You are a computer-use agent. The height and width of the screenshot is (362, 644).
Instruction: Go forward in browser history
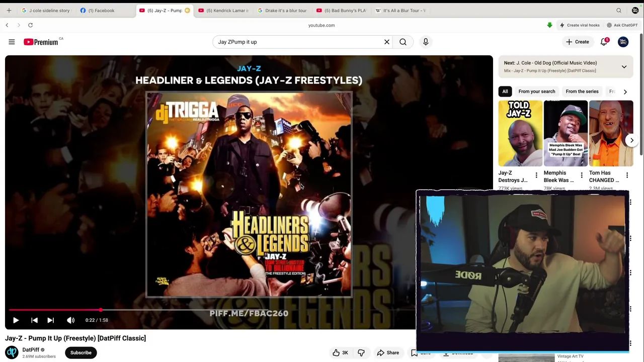19,25
